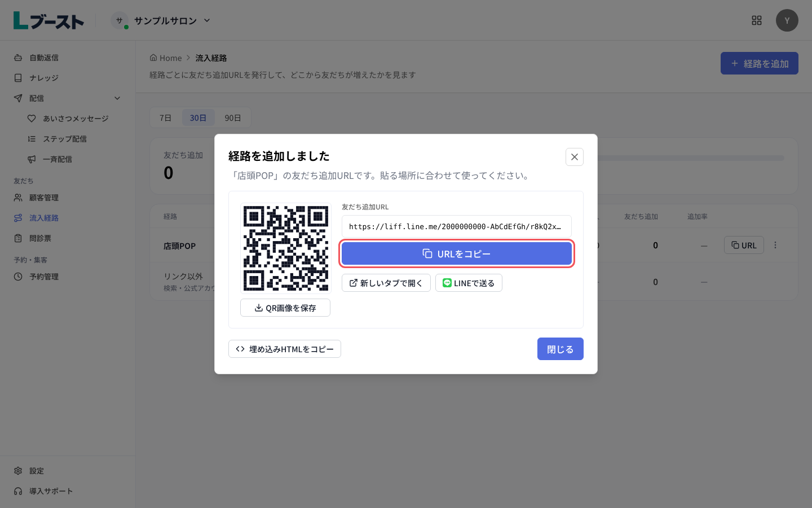Click the 閉じる button in dialog
Screen dimensions: 812x508
pyautogui.click(x=561, y=349)
